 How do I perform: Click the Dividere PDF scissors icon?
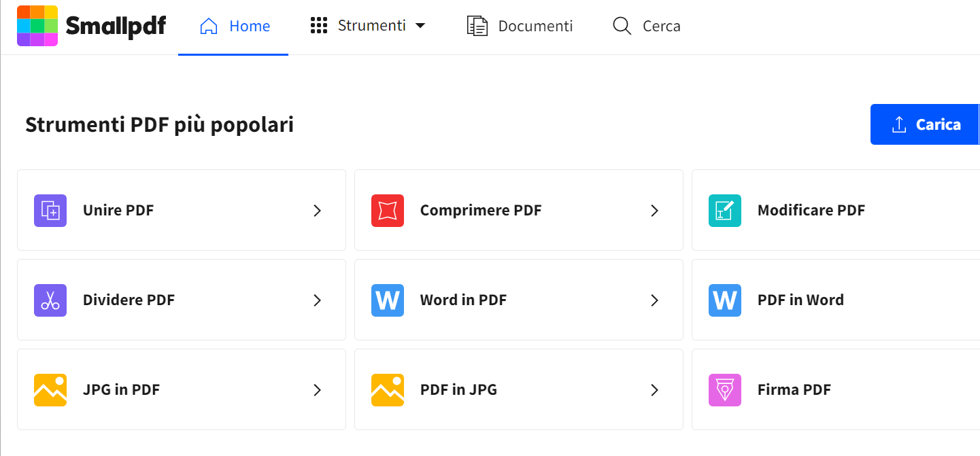(x=50, y=300)
